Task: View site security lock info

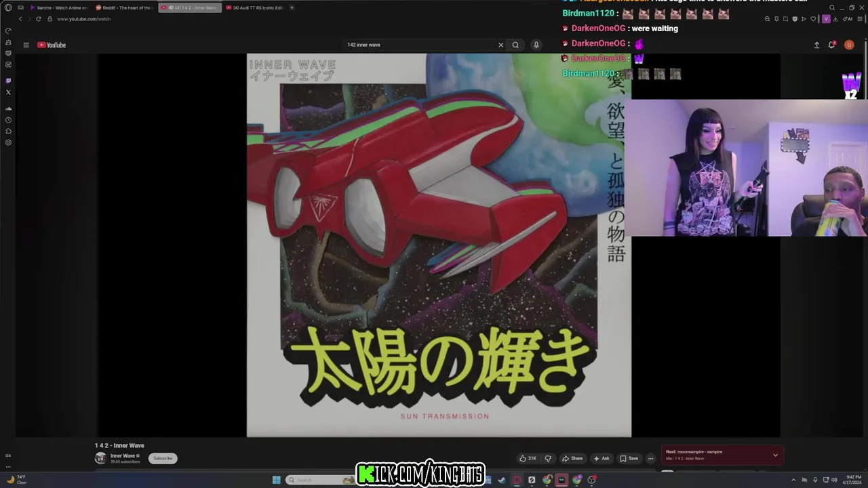Action: [50, 19]
